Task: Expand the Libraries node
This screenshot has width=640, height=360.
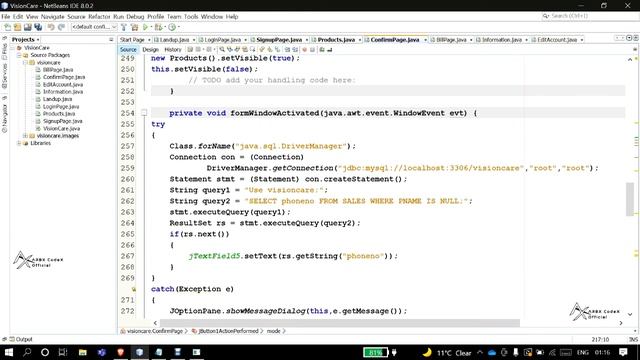Action: point(19,143)
